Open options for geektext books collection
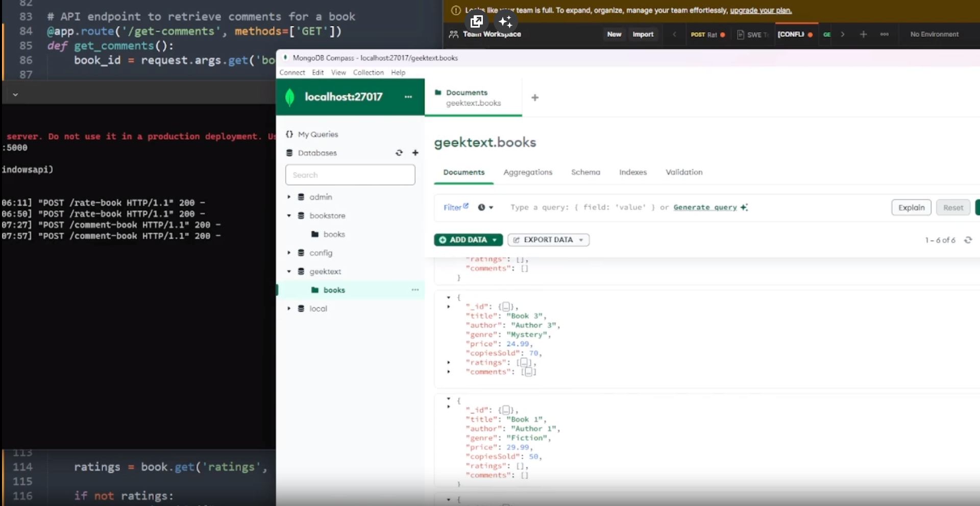The image size is (980, 506). 415,290
